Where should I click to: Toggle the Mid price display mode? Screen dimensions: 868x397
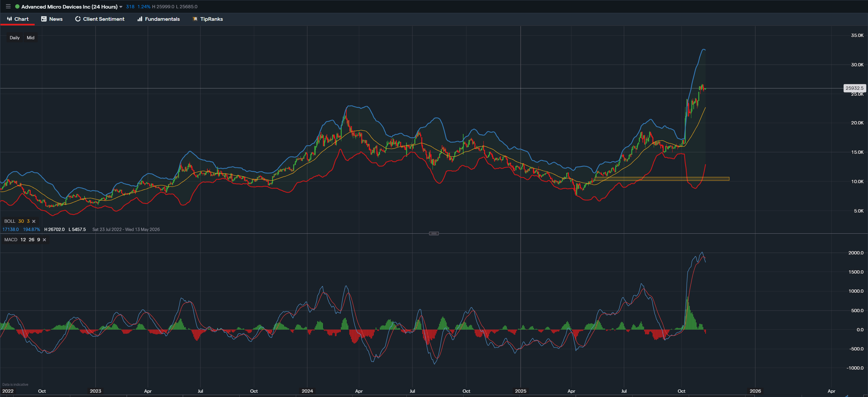[30, 38]
